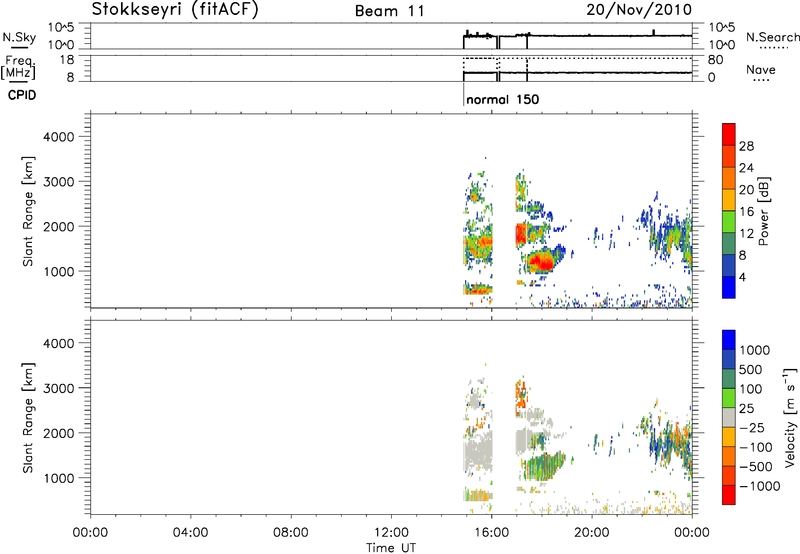Screen dimensions: 800x554
Task: Select the 'N.Sky' legend label
Action: (19, 37)
